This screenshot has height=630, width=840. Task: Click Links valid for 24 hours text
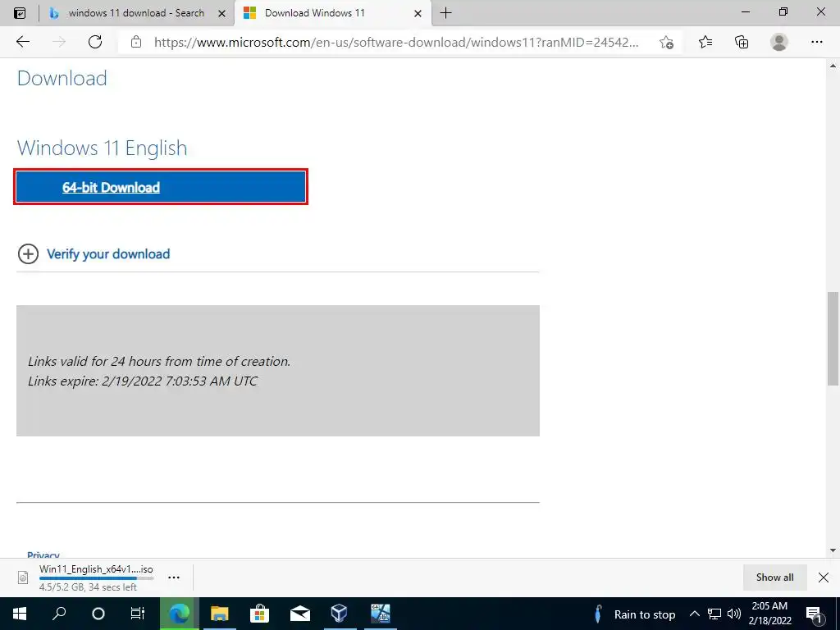[159, 362]
